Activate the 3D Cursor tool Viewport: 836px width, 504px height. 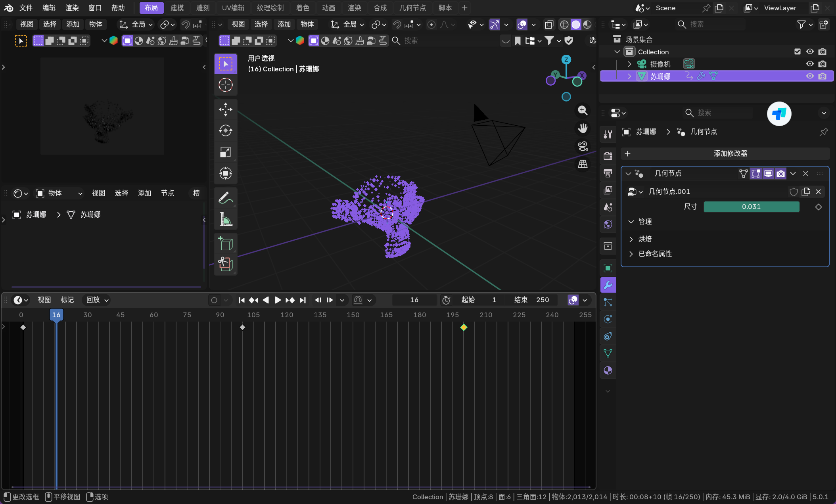225,85
